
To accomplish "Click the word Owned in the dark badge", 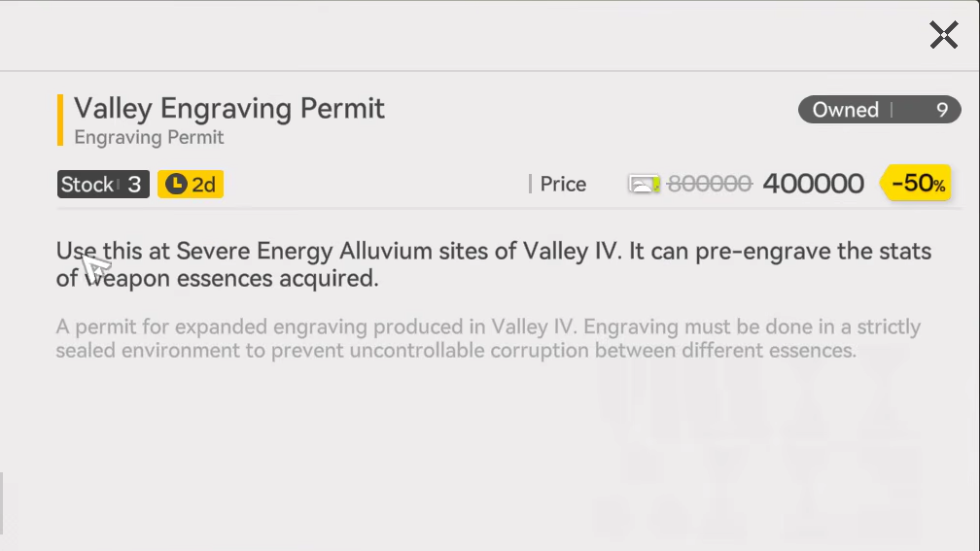I will (x=845, y=110).
